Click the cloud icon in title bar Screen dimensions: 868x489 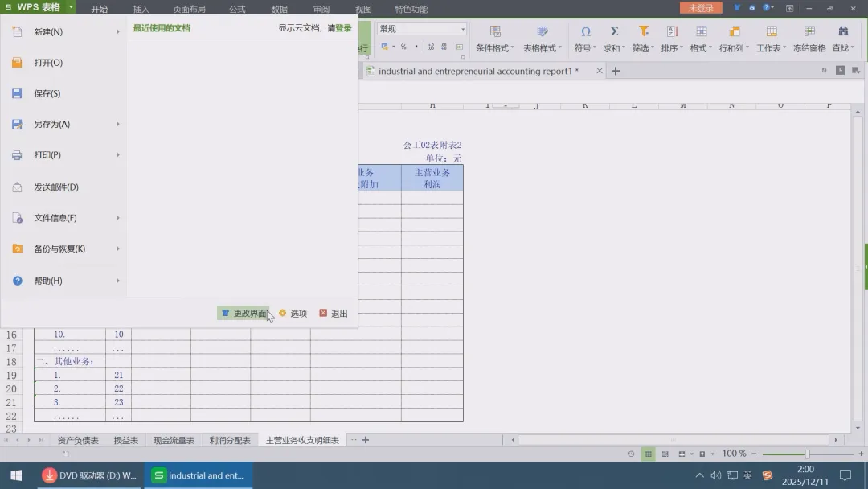tap(751, 8)
